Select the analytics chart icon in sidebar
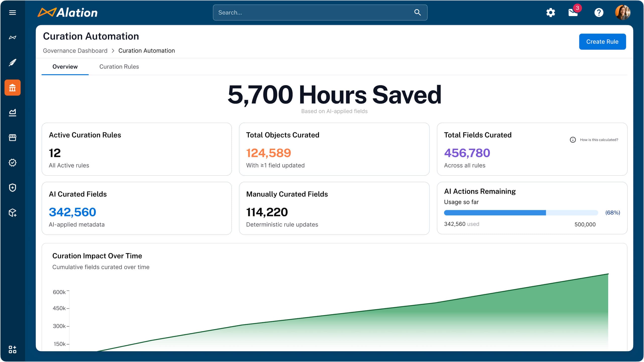The width and height of the screenshot is (644, 362). (x=13, y=112)
